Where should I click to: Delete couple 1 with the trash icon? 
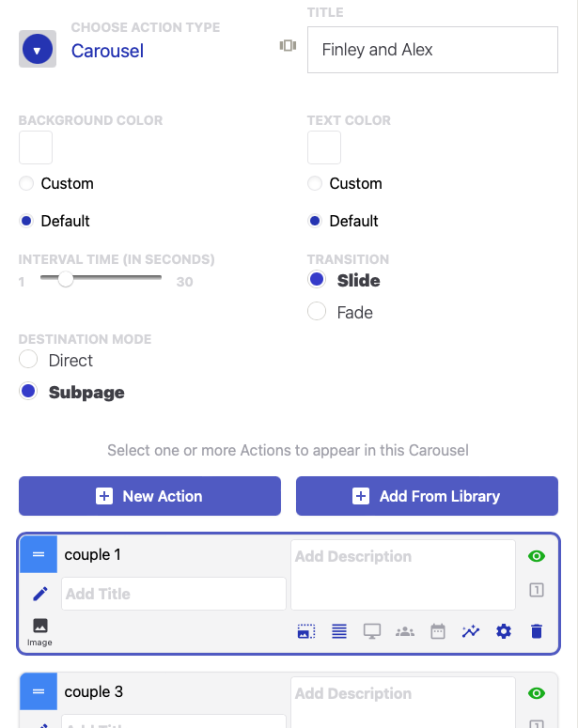tap(537, 631)
